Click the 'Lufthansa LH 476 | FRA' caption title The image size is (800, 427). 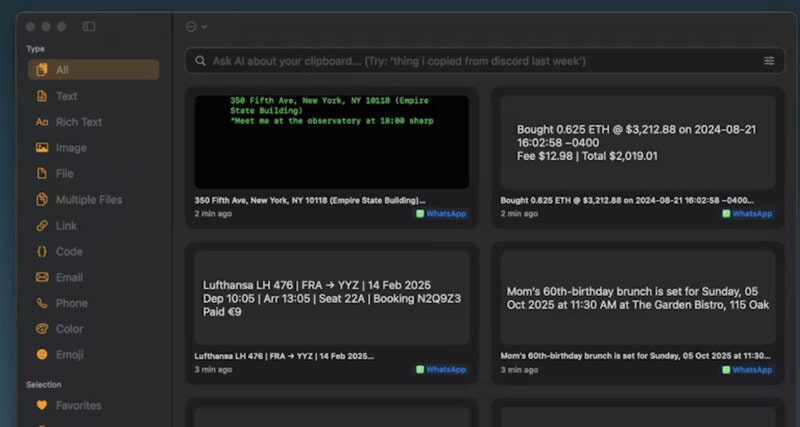pyautogui.click(x=284, y=356)
